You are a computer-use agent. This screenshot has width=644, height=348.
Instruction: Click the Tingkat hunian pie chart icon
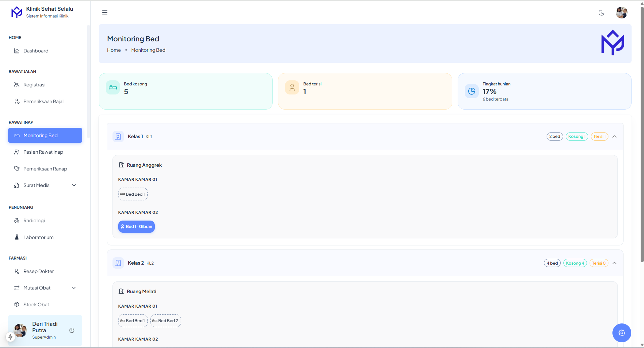(x=472, y=91)
